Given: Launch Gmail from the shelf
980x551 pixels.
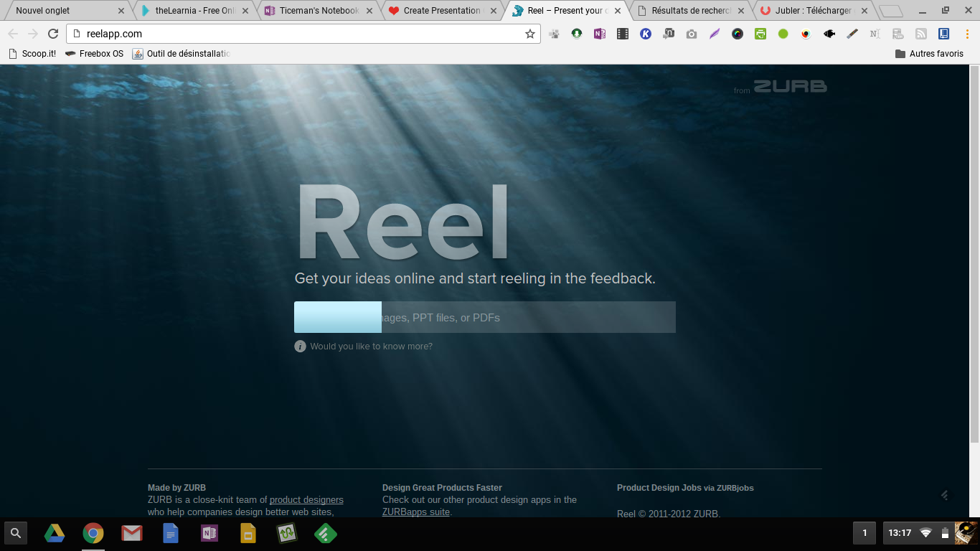Looking at the screenshot, I should point(131,533).
